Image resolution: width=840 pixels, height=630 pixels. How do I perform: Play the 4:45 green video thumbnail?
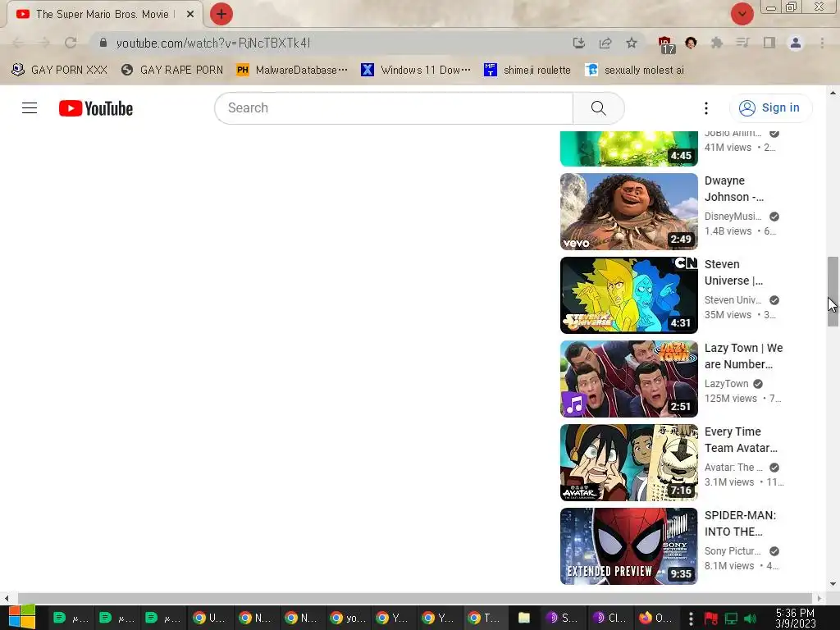coord(629,148)
